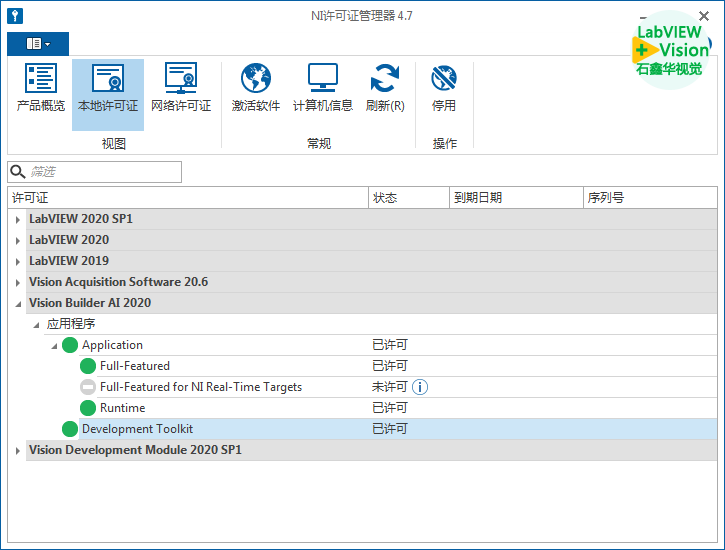Click the key icon in title bar
Image resolution: width=725 pixels, height=550 pixels.
click(13, 16)
